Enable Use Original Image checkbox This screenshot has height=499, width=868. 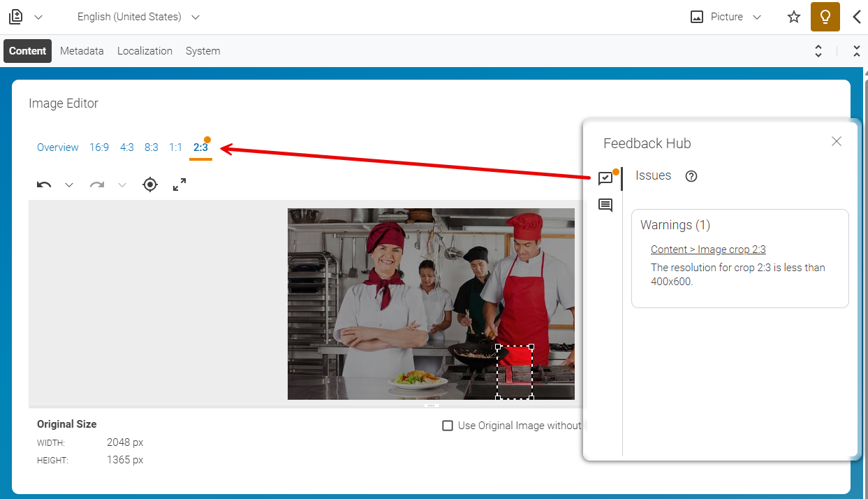tap(448, 426)
